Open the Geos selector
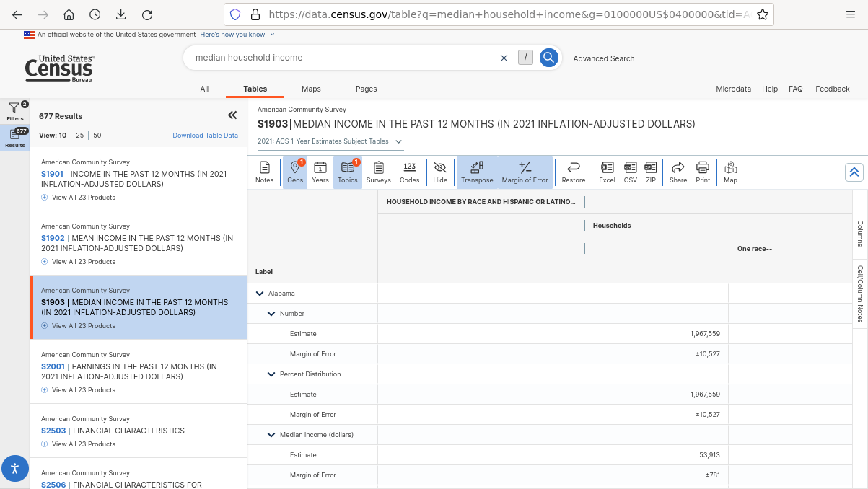868x489 pixels. coord(294,172)
